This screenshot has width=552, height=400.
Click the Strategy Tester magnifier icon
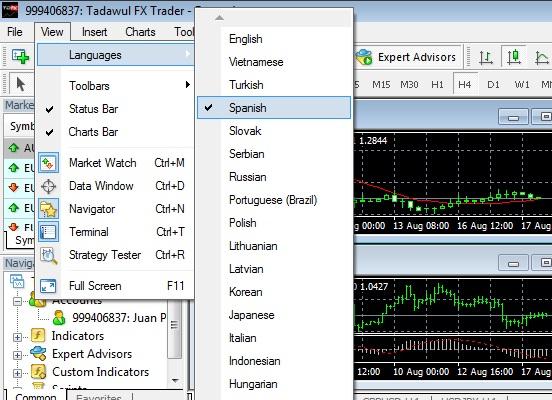point(48,256)
